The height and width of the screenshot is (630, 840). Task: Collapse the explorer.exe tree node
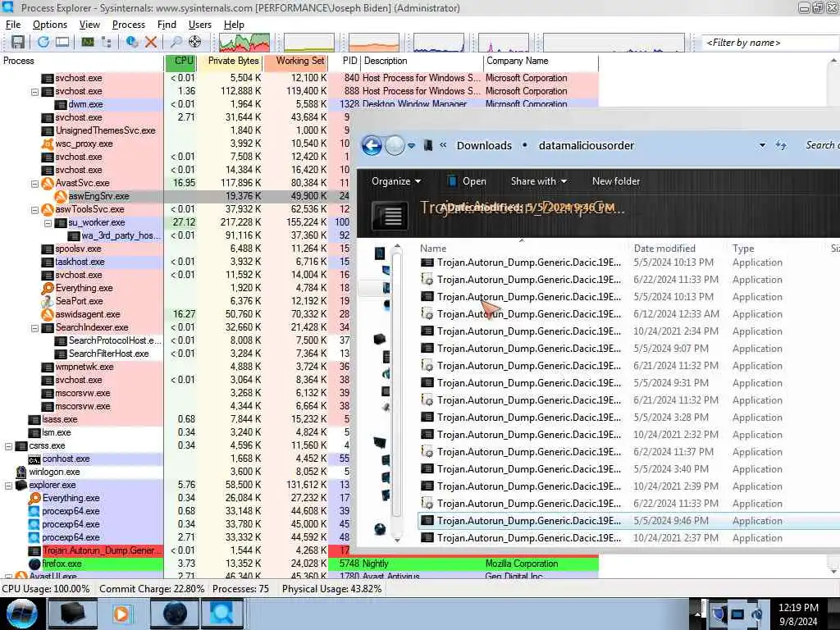point(8,486)
